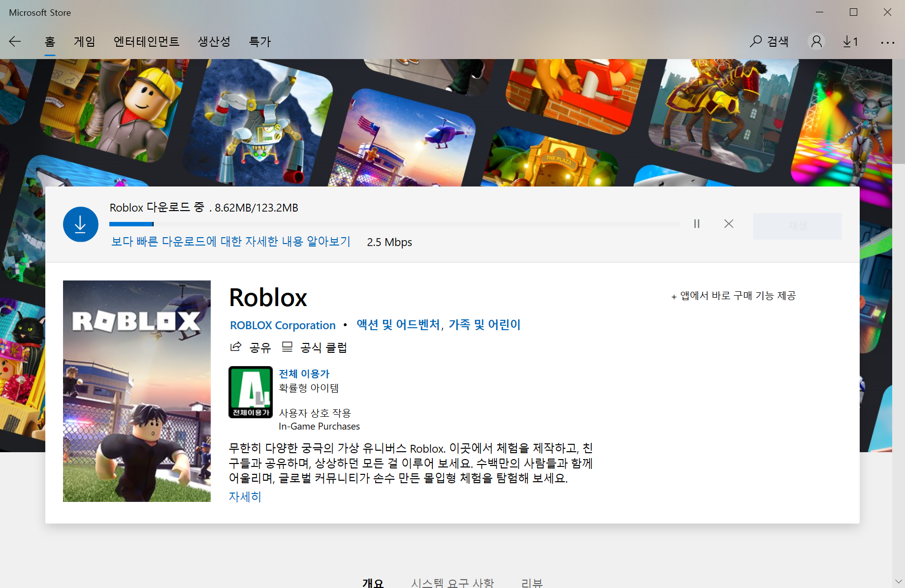Image resolution: width=905 pixels, height=588 pixels.
Task: Open 가족 및 어린이 category link
Action: click(x=485, y=325)
